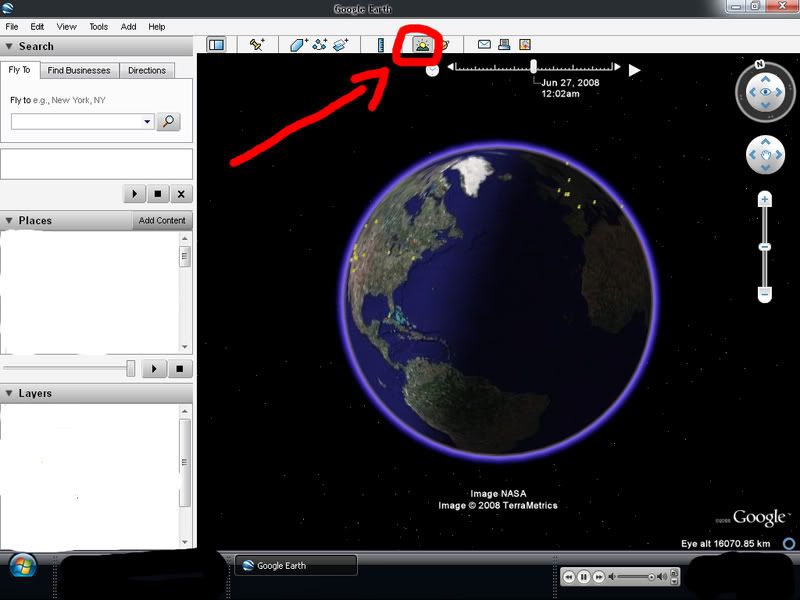Click stop in the Search results controls

point(158,194)
